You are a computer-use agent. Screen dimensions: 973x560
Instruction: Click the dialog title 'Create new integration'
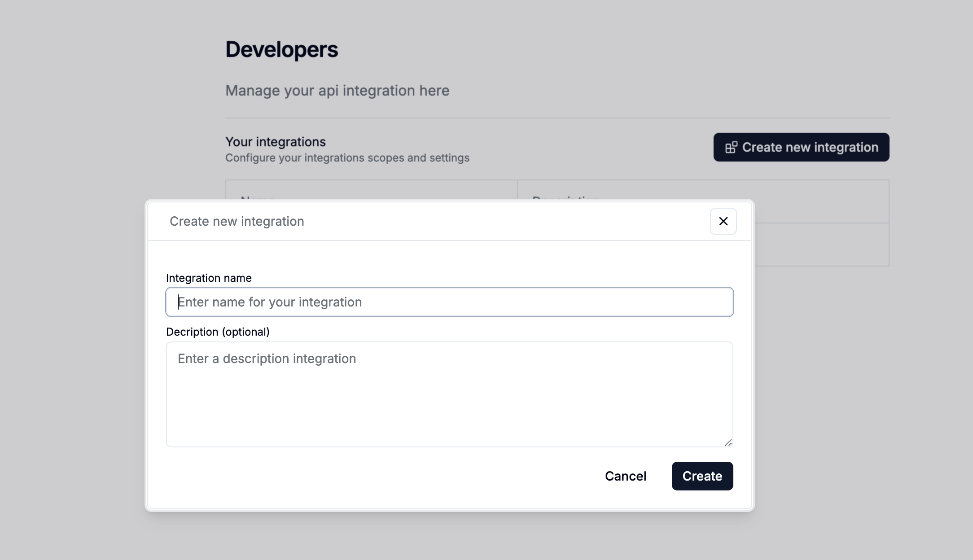[x=237, y=221]
